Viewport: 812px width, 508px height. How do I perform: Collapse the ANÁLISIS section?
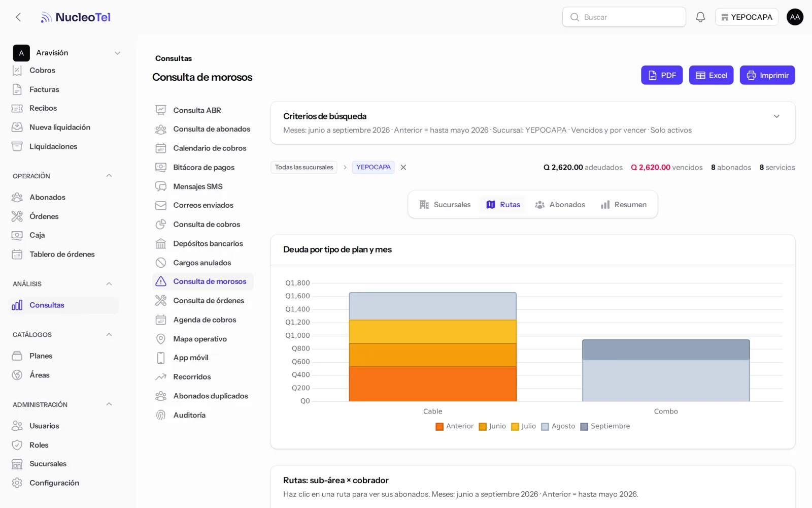[109, 284]
